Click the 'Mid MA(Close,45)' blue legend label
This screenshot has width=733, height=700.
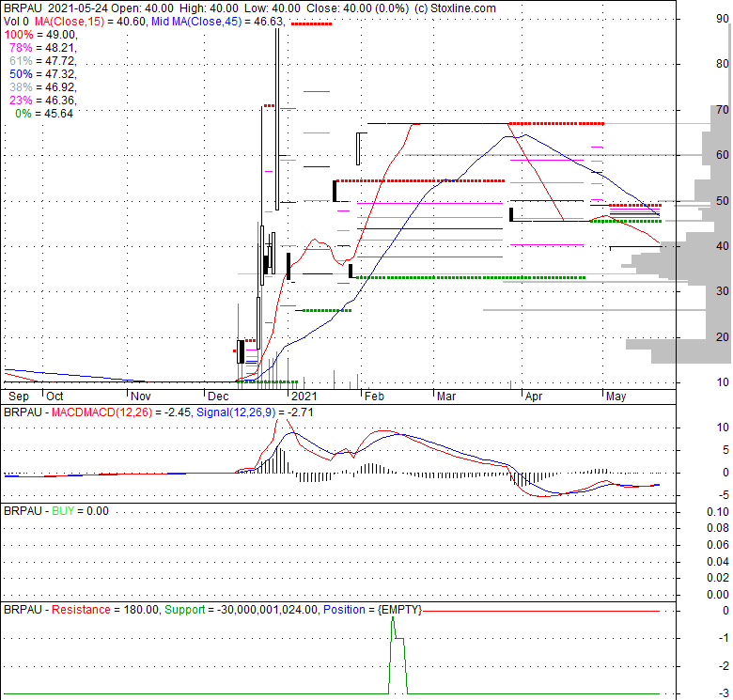point(196,22)
